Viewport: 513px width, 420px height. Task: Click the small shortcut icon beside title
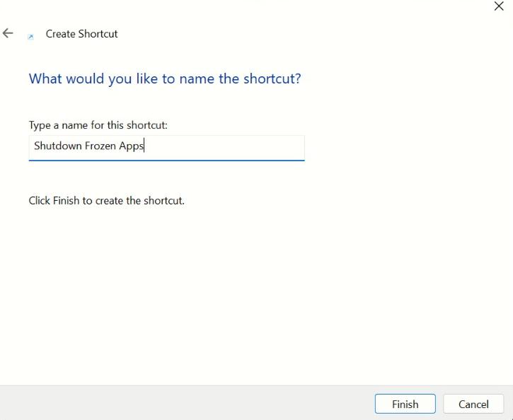click(30, 36)
